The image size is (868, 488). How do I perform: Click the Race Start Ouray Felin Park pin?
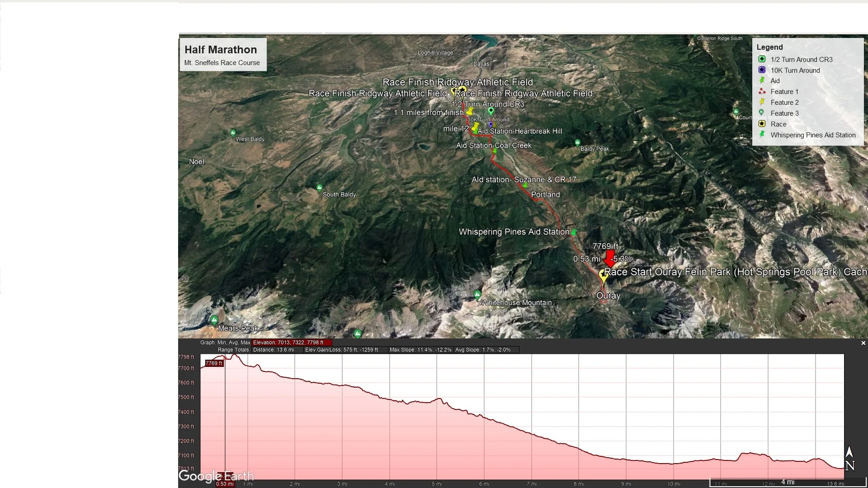(x=603, y=274)
